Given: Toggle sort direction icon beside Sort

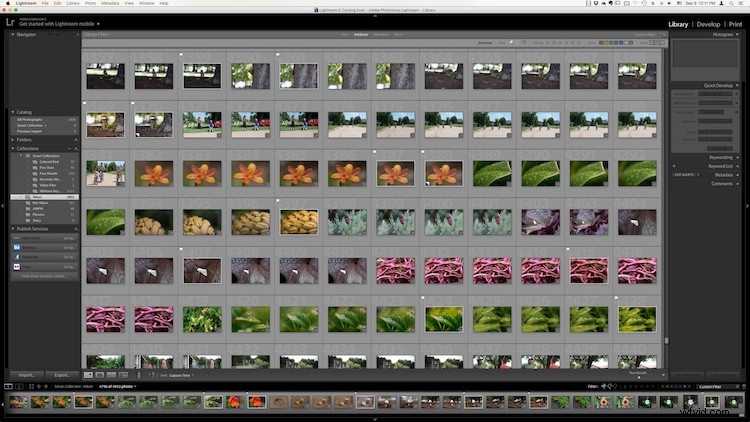Looking at the screenshot, I should pyautogui.click(x=152, y=375).
